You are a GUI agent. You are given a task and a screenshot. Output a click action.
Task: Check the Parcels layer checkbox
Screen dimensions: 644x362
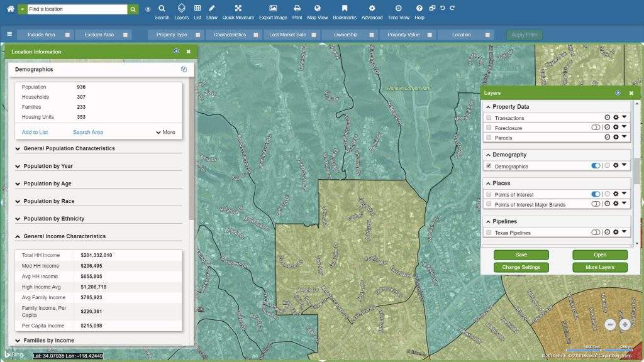(489, 138)
